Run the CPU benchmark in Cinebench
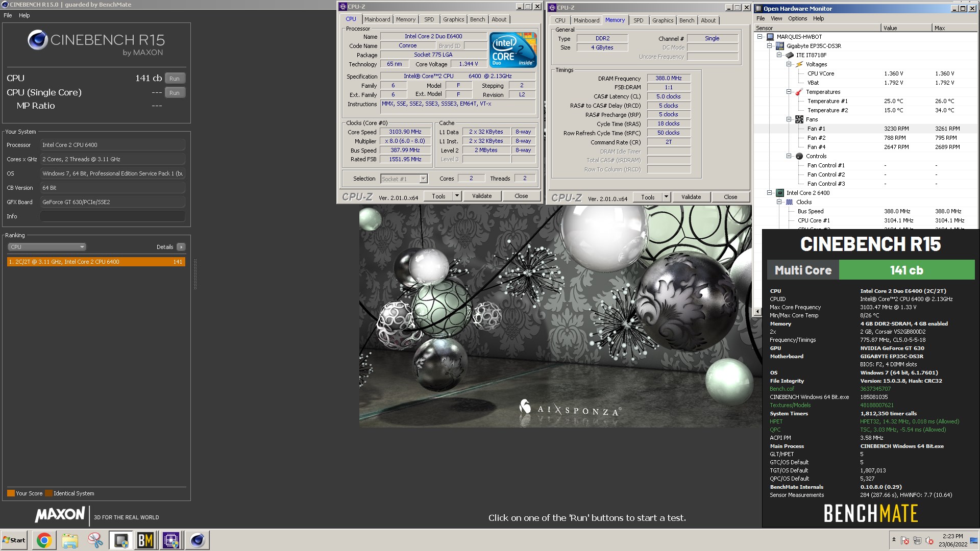The image size is (980, 551). 175,79
